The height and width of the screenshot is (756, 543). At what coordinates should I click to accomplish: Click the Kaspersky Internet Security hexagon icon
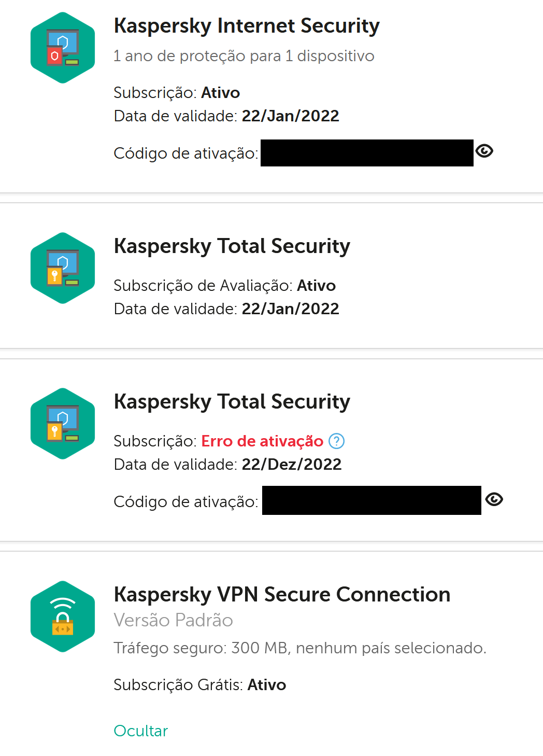(63, 48)
